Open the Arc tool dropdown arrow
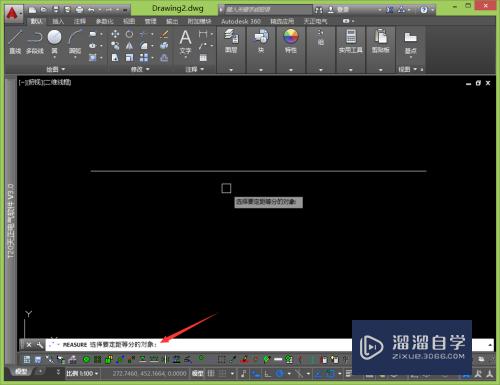The width and height of the screenshot is (500, 385). click(75, 57)
